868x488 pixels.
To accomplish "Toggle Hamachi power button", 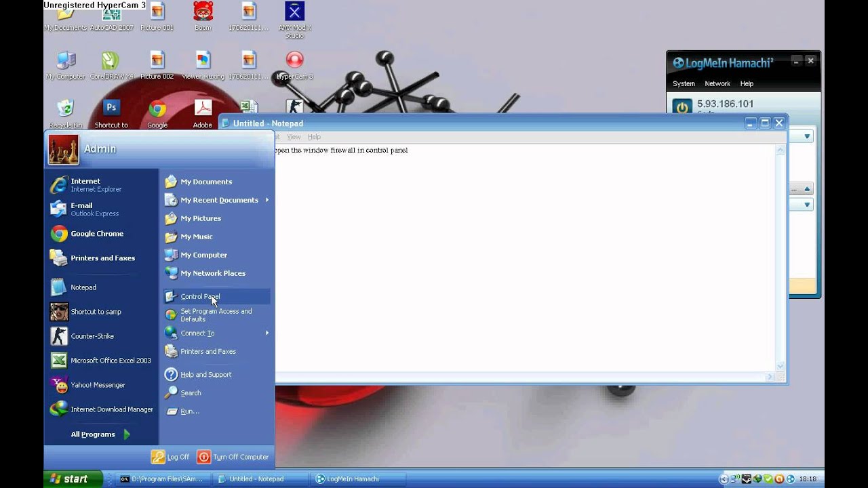I will 682,107.
